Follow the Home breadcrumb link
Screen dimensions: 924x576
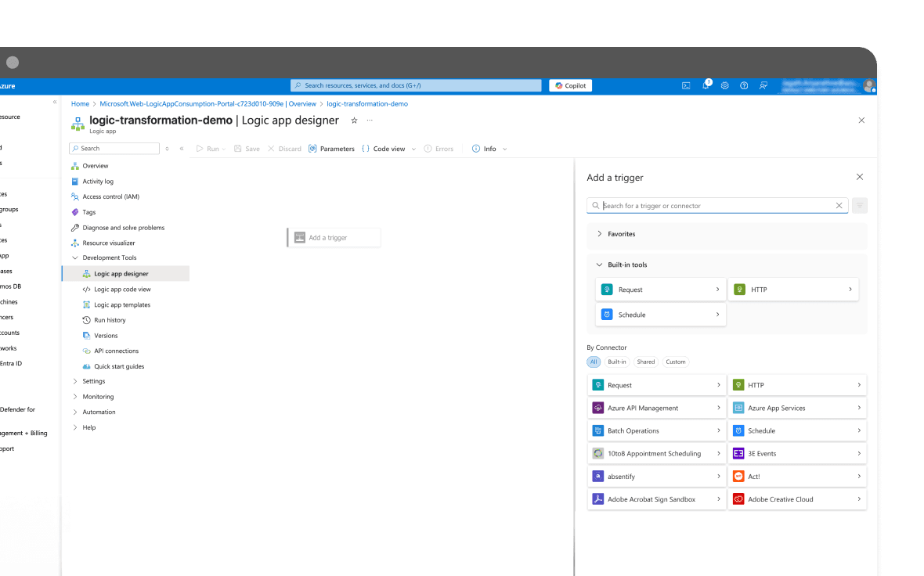click(x=80, y=103)
